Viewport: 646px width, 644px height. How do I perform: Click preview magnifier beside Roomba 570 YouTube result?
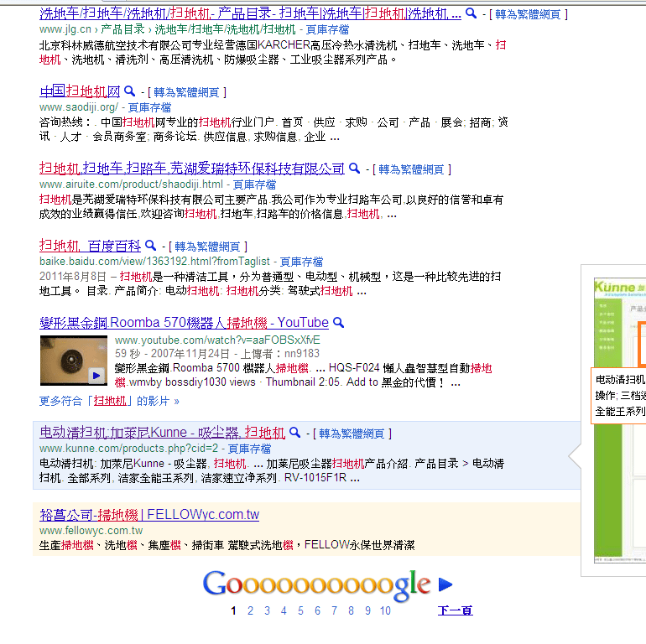(x=339, y=322)
